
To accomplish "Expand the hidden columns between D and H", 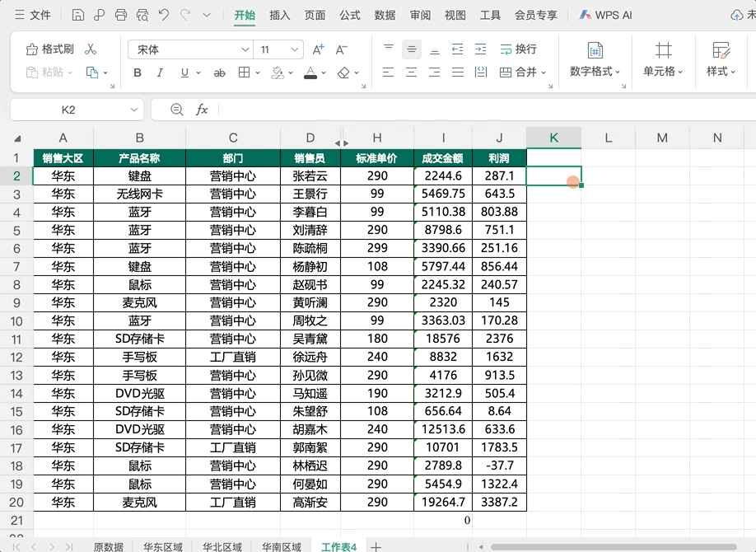I will click(x=342, y=143).
